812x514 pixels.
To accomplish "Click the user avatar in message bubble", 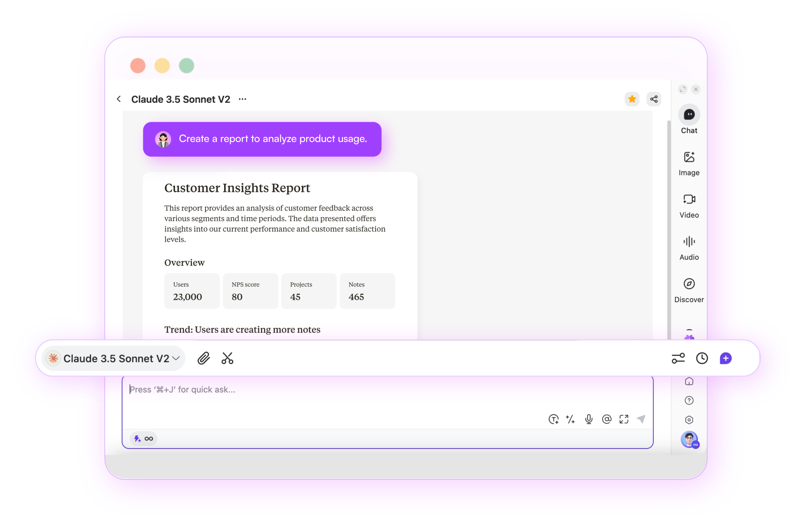I will point(163,139).
